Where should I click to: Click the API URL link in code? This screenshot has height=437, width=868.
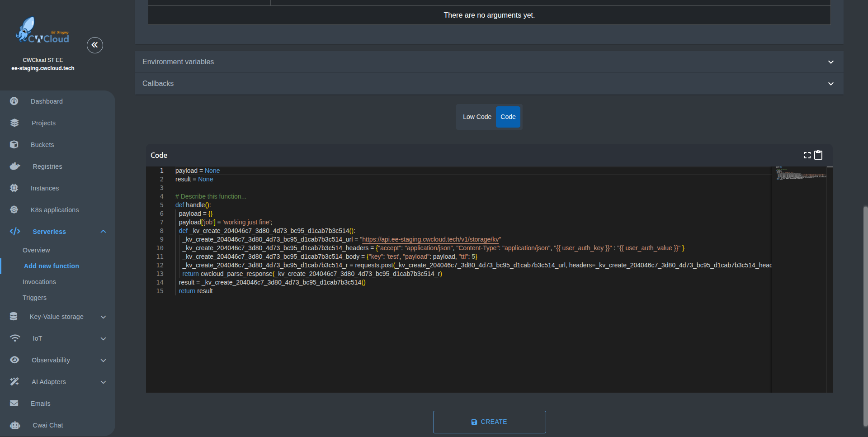coord(430,240)
